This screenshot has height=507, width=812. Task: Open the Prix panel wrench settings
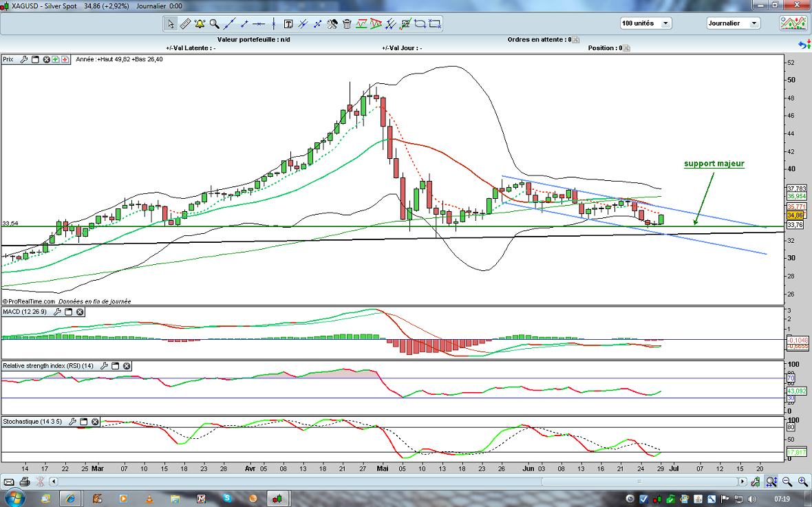24,60
